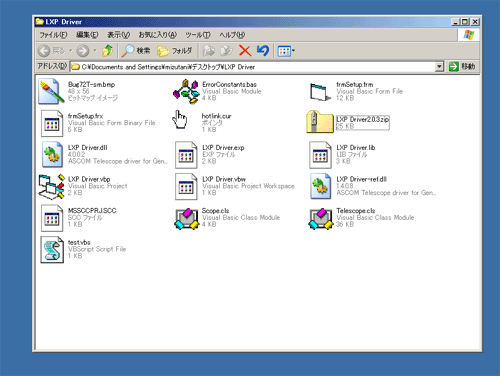Maximize the LXP Driver window
The height and width of the screenshot is (376, 500).
(465, 22)
